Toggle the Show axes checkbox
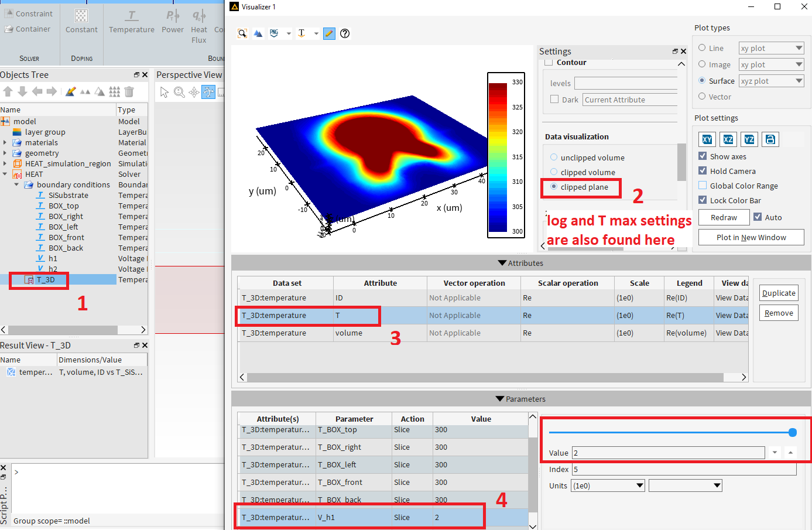812x530 pixels. 703,156
